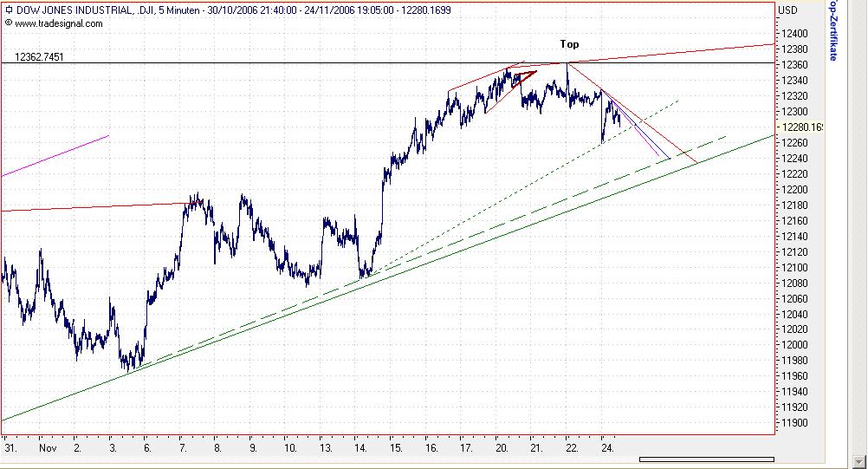The image size is (868, 469).
Task: Click the chart symbol icon before DOW JONES title
Action: pyautogui.click(x=9, y=10)
